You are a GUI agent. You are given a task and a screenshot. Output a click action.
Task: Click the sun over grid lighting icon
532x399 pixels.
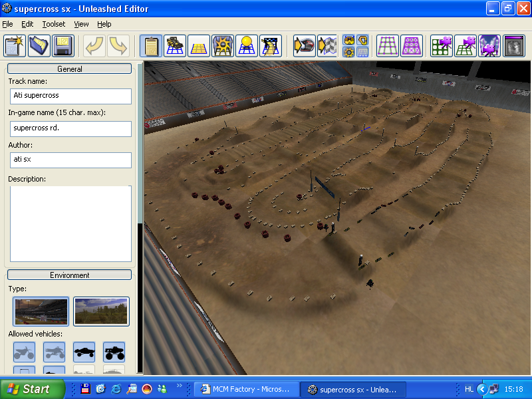click(246, 46)
